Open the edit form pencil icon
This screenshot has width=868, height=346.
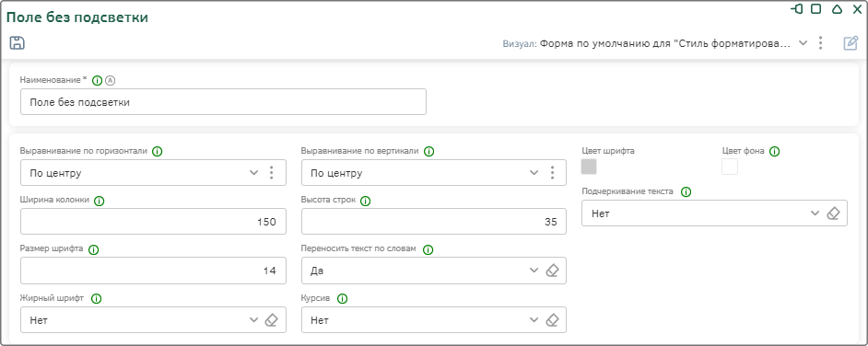(850, 43)
